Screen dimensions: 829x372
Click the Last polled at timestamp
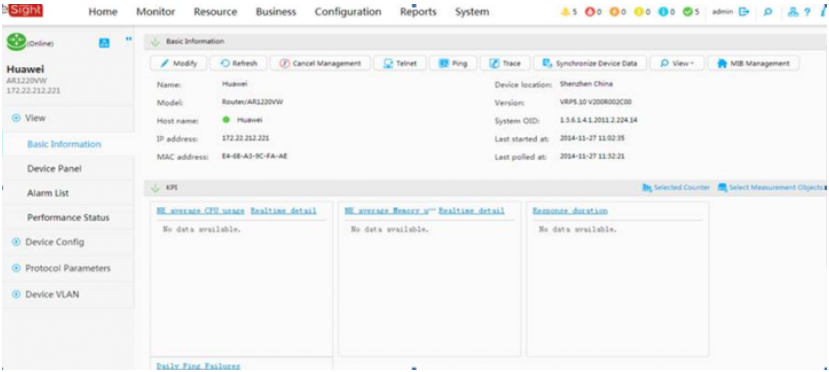(592, 156)
